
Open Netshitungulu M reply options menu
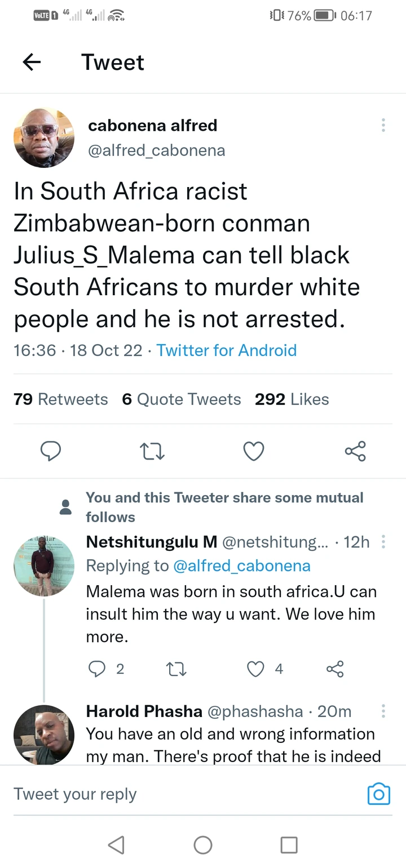click(383, 542)
